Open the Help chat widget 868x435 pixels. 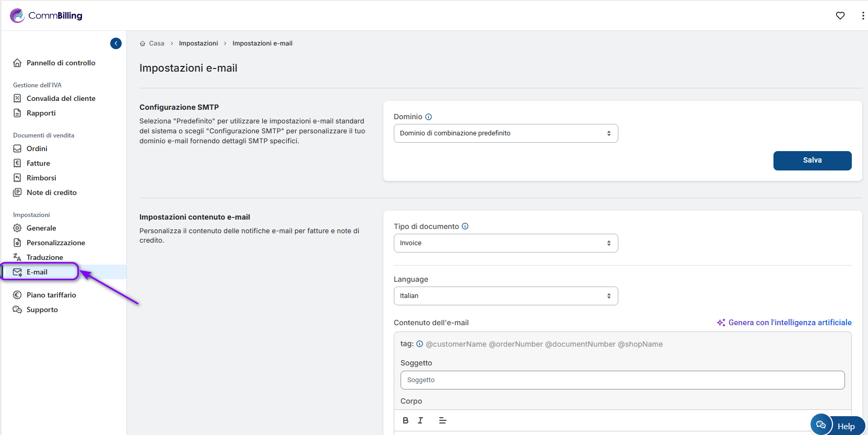[838, 426]
